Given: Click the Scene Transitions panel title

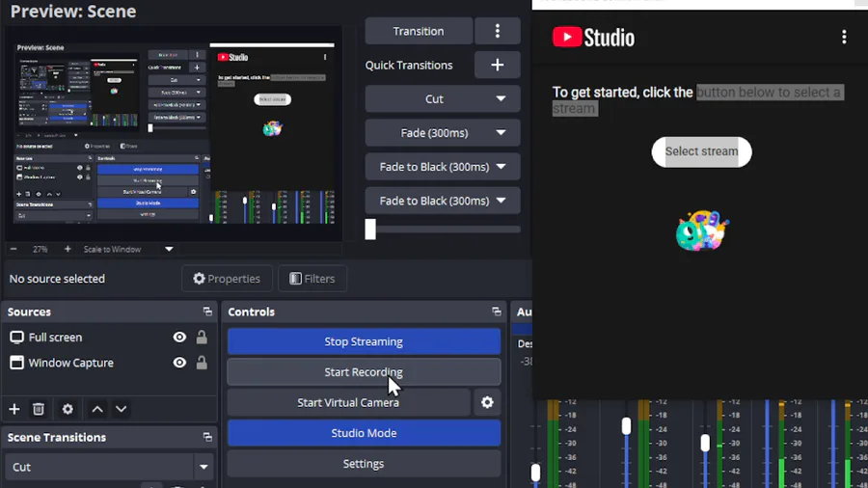Looking at the screenshot, I should pos(57,437).
